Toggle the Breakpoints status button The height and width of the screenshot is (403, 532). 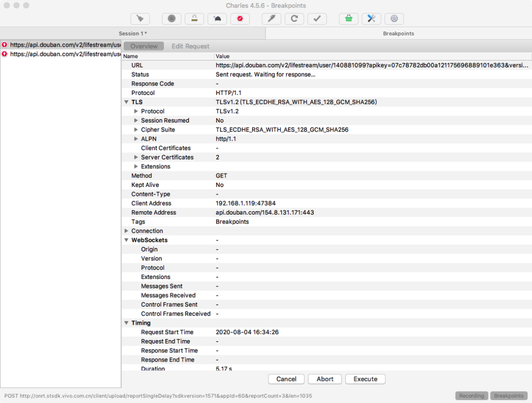point(508,396)
